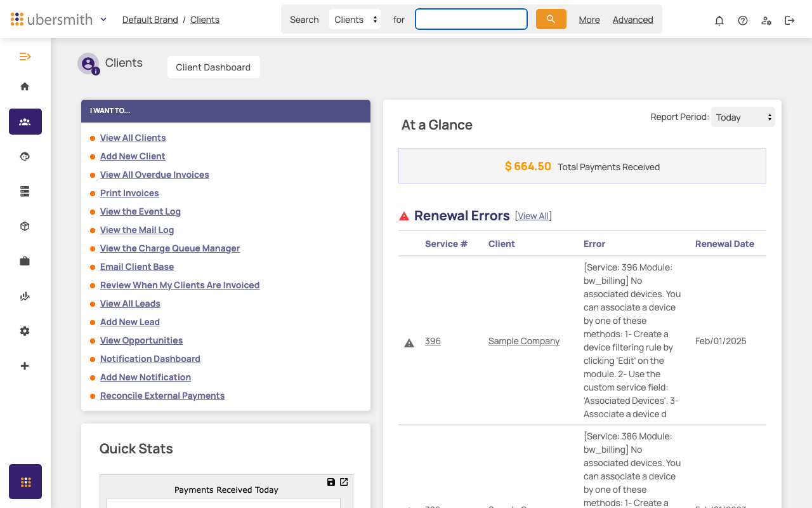Screen dimensions: 812x508
Task: Click the orange search magnifier button
Action: 551,19
